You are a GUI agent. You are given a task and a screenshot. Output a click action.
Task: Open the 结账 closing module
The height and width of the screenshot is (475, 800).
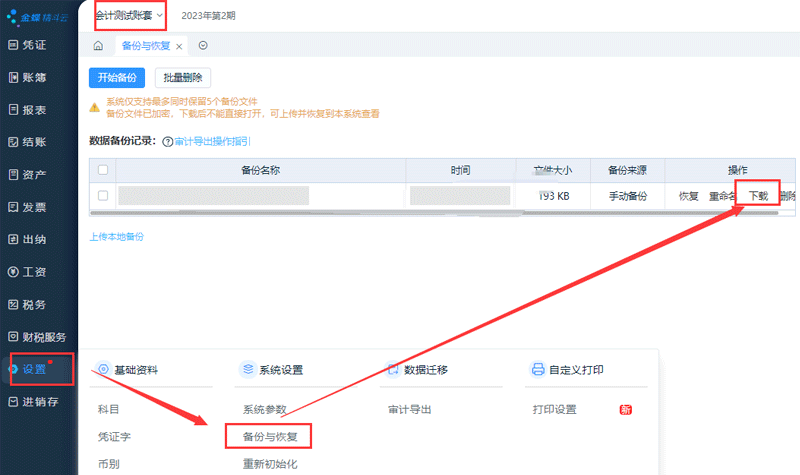28,142
